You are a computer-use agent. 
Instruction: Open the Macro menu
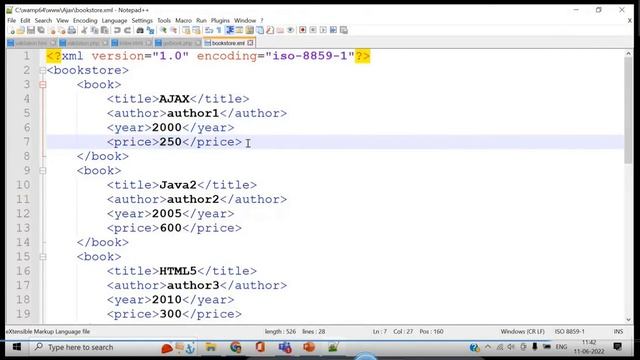click(183, 20)
